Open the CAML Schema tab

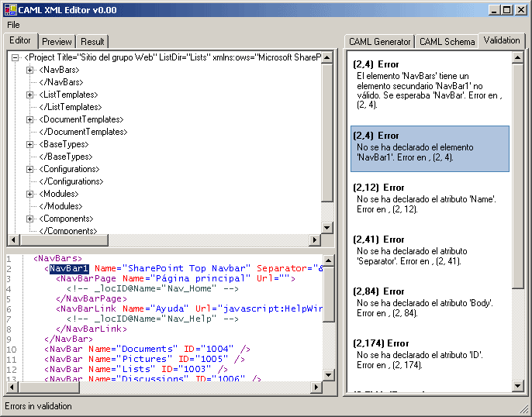pos(447,42)
